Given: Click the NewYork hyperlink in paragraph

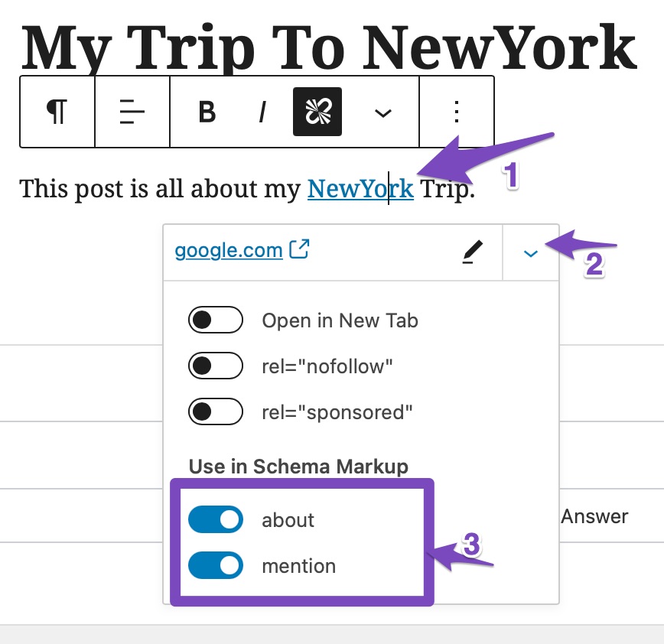Looking at the screenshot, I should click(x=360, y=189).
